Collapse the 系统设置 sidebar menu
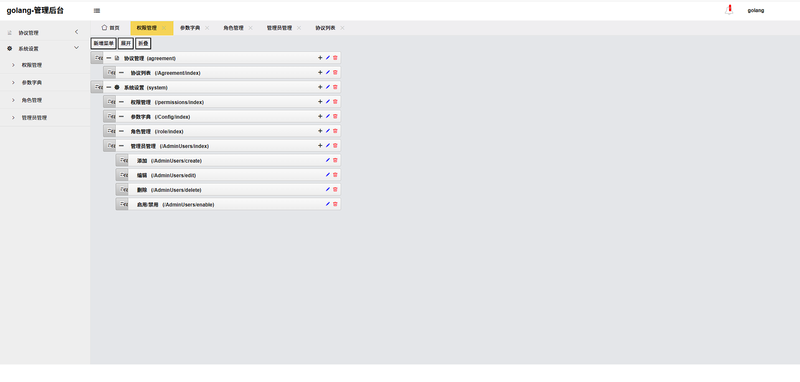 [x=45, y=48]
